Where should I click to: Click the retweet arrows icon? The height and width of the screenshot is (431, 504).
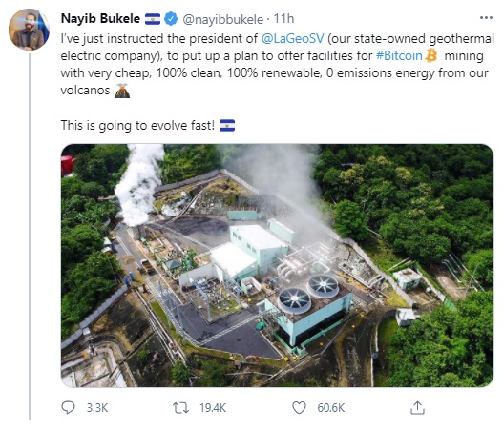[181, 408]
